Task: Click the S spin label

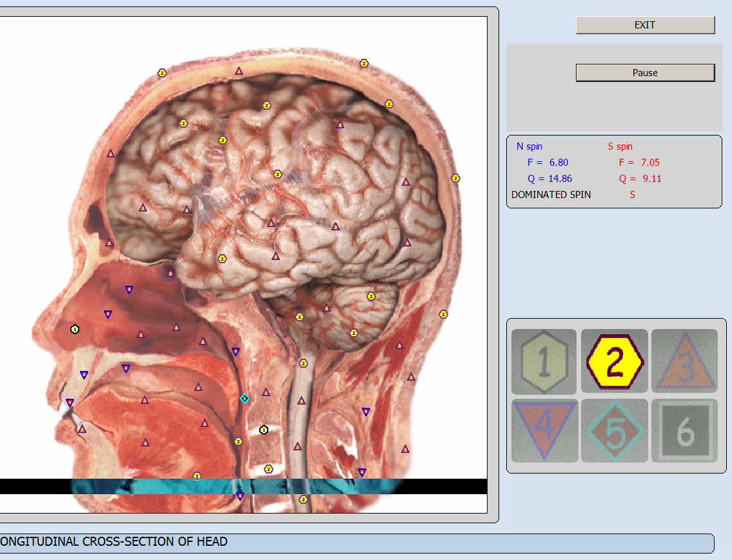Action: (620, 146)
